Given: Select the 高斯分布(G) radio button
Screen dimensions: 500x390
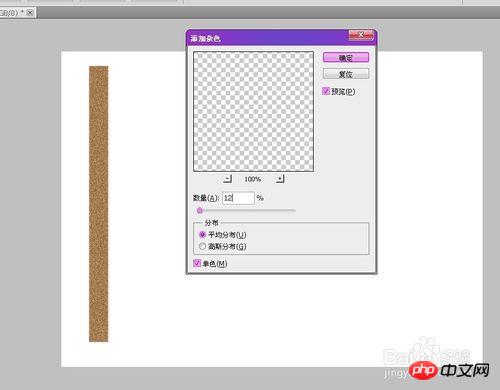Looking at the screenshot, I should tap(202, 246).
